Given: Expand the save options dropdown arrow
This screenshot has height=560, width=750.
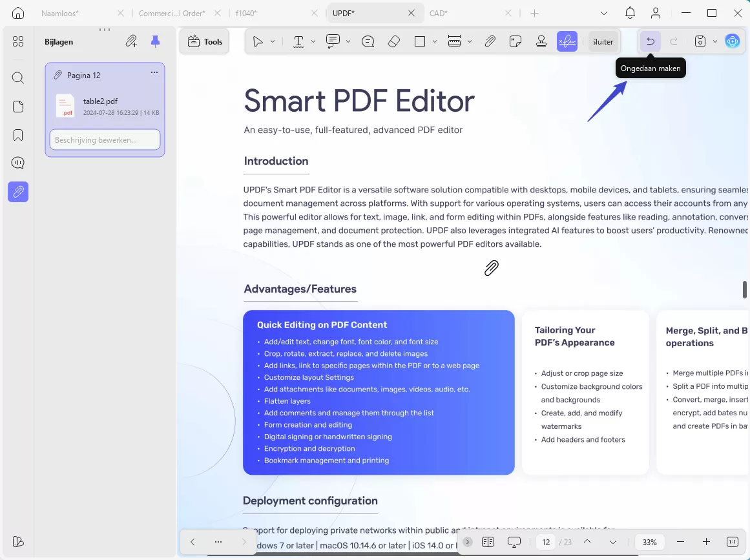Looking at the screenshot, I should (x=715, y=41).
